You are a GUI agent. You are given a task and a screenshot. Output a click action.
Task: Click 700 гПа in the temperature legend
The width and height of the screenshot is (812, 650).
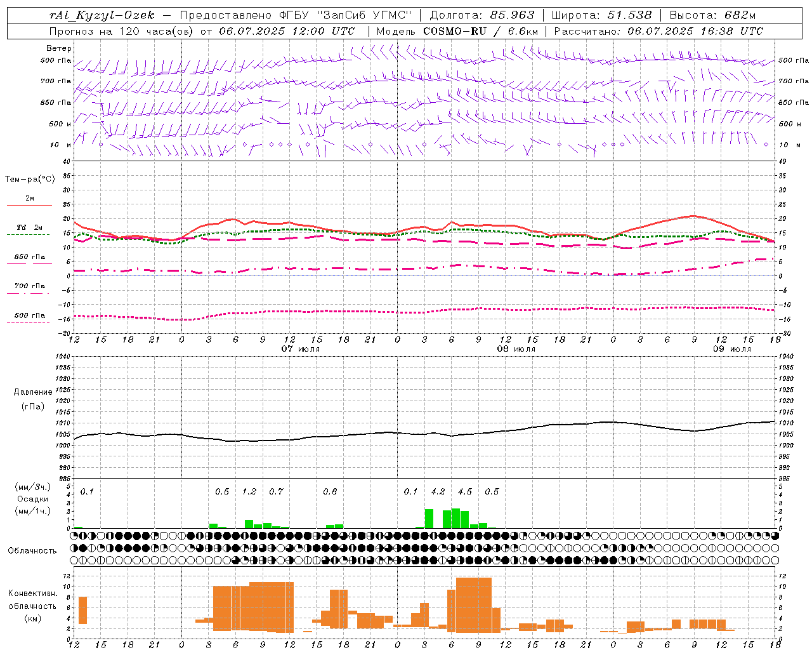coord(30,286)
